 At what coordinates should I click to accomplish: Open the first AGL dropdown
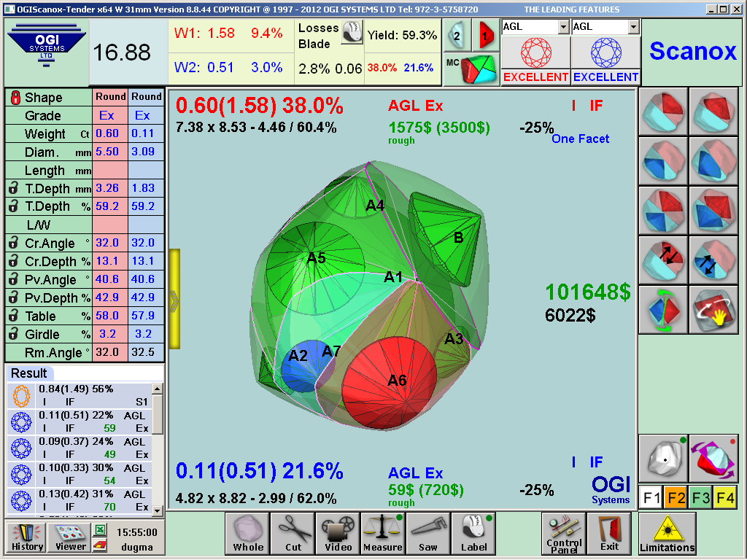(x=564, y=27)
